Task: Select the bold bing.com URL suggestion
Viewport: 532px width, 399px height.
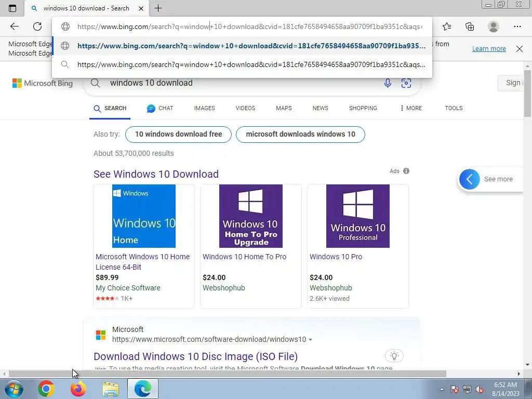Action: [242, 46]
